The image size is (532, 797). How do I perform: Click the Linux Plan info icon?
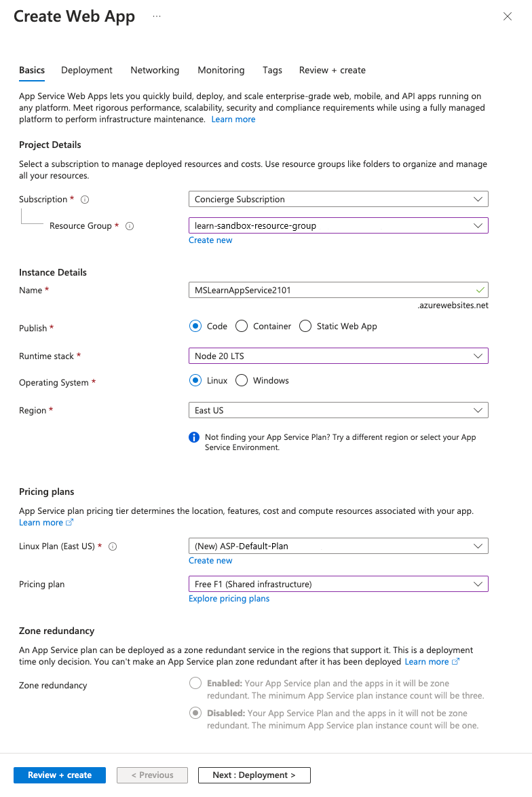[x=113, y=546]
